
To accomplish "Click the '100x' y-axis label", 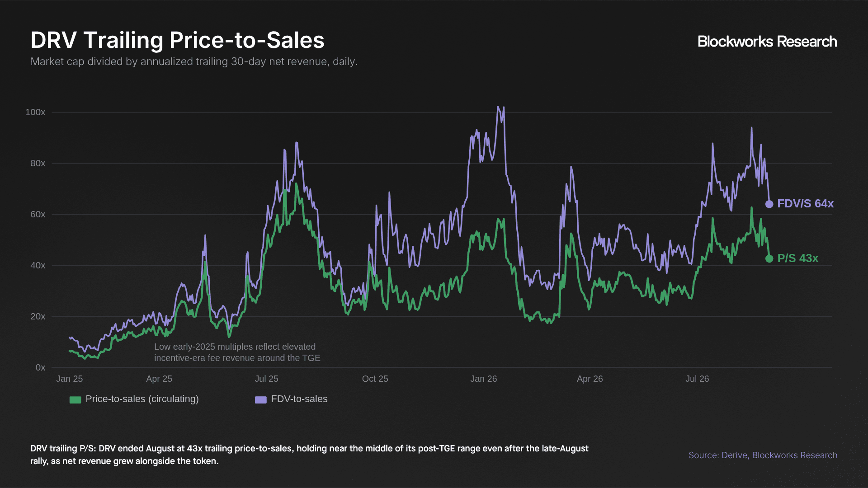I will [35, 112].
